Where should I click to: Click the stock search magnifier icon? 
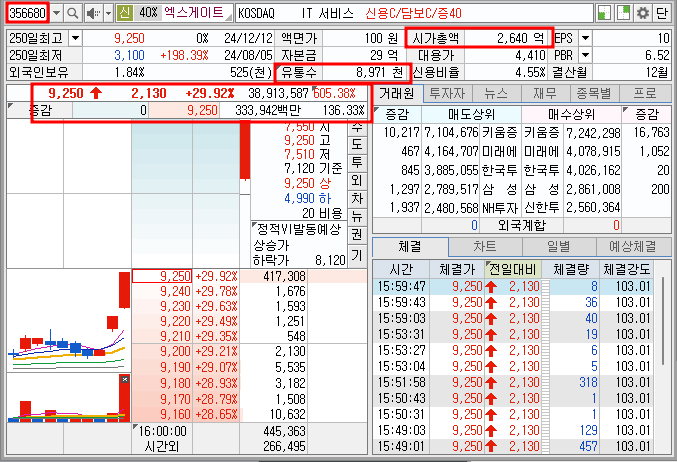click(73, 13)
